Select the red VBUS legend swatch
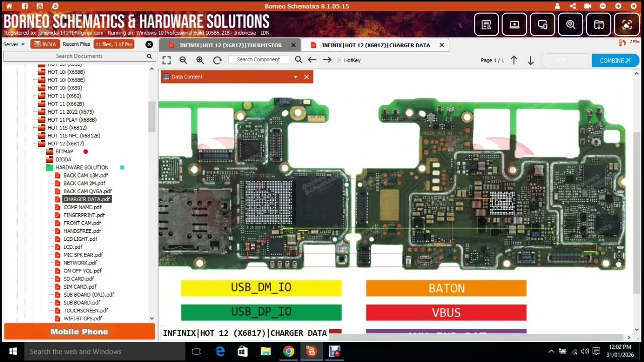Viewport: 644px width, 362px height. click(446, 312)
